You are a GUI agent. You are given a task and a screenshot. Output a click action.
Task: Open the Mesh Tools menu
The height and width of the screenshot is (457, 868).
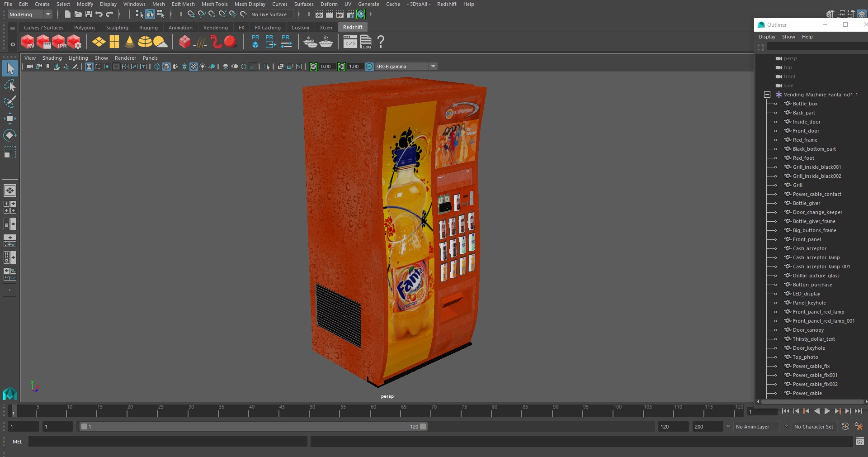pyautogui.click(x=214, y=4)
